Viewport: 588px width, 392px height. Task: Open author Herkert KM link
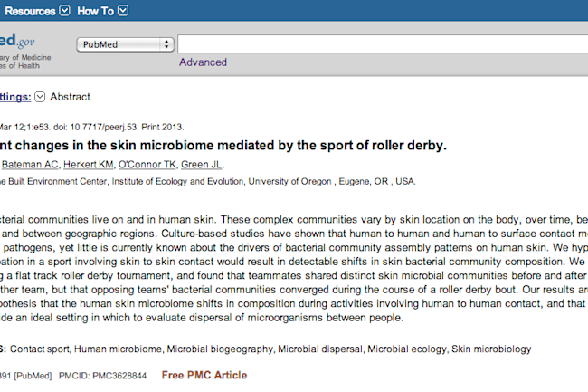point(89,164)
